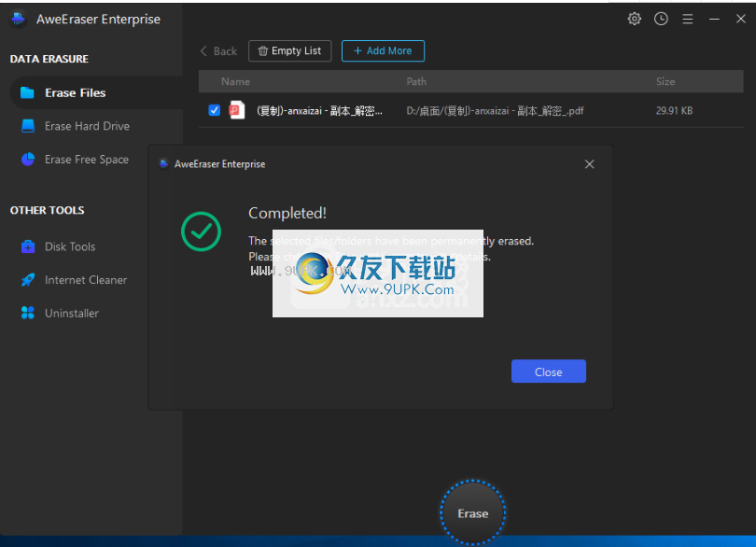Click the Internet Cleaner rocket icon

pyautogui.click(x=28, y=280)
